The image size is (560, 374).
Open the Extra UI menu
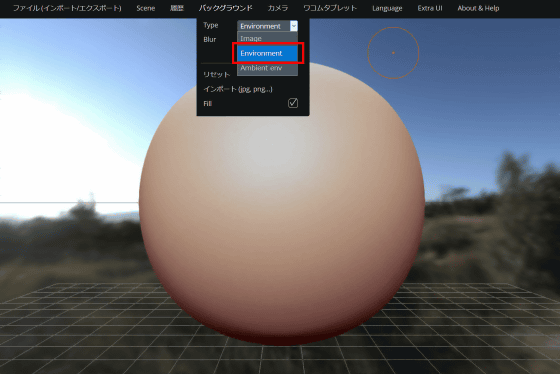(430, 8)
